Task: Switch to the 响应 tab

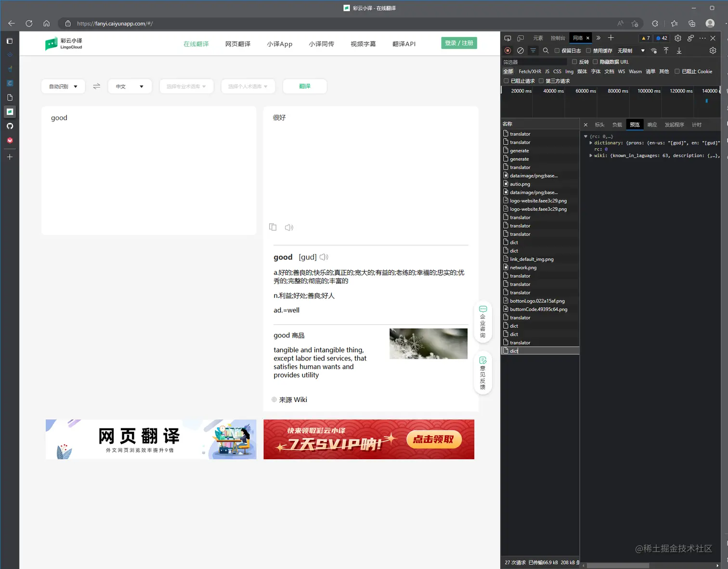Action: tap(652, 124)
